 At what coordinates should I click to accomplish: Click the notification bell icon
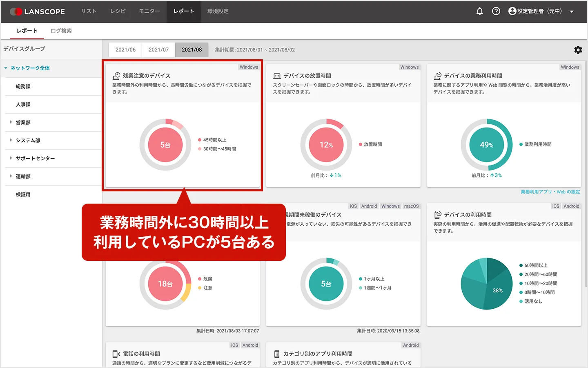pyautogui.click(x=480, y=11)
